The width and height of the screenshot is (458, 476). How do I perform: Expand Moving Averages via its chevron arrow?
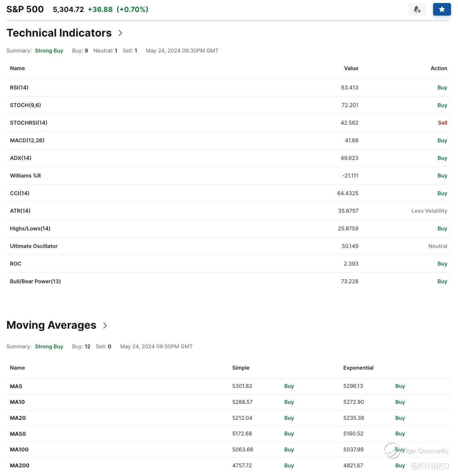105,325
